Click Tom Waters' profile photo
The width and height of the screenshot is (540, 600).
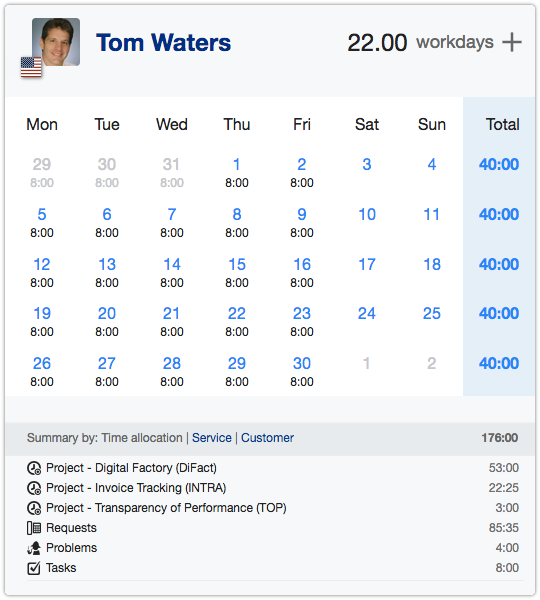pos(56,42)
